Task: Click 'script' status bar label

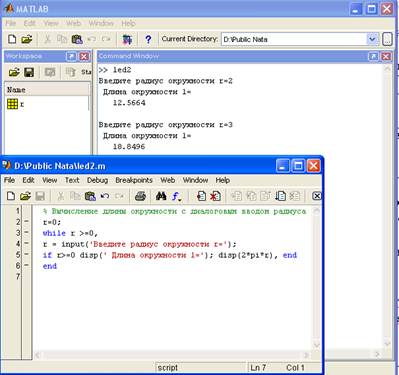Action: (x=168, y=368)
